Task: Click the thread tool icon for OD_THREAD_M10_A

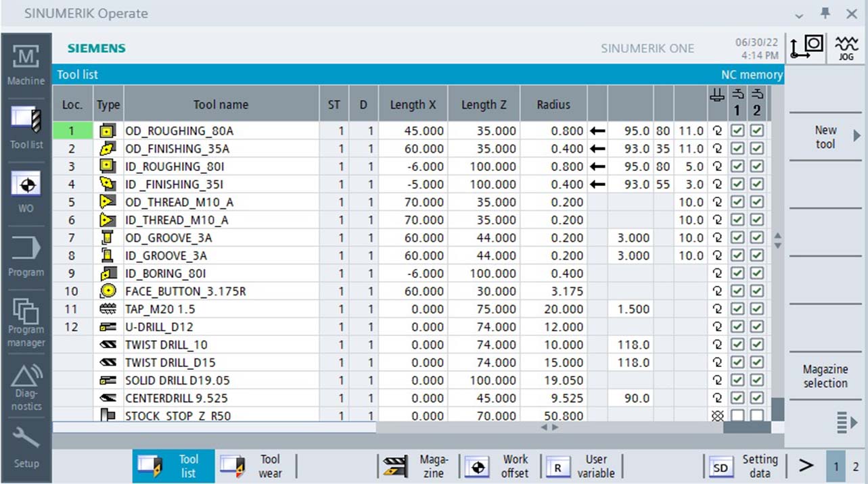Action: pyautogui.click(x=107, y=202)
